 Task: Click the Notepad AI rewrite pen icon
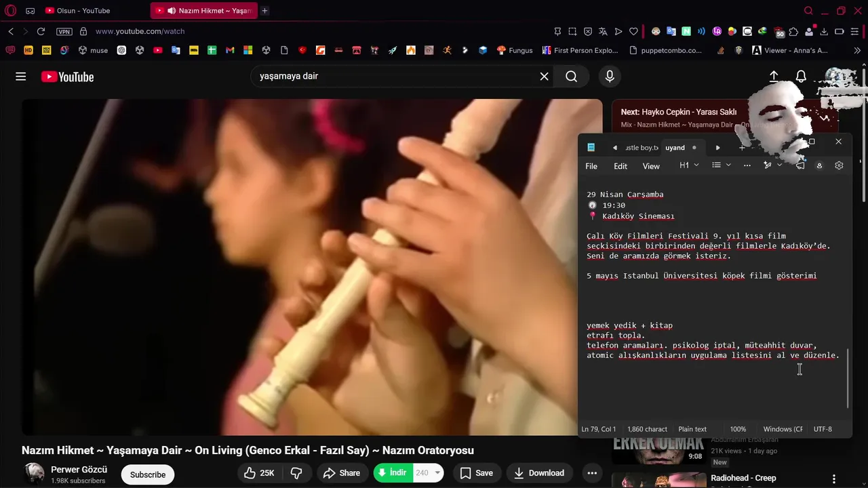[768, 165]
